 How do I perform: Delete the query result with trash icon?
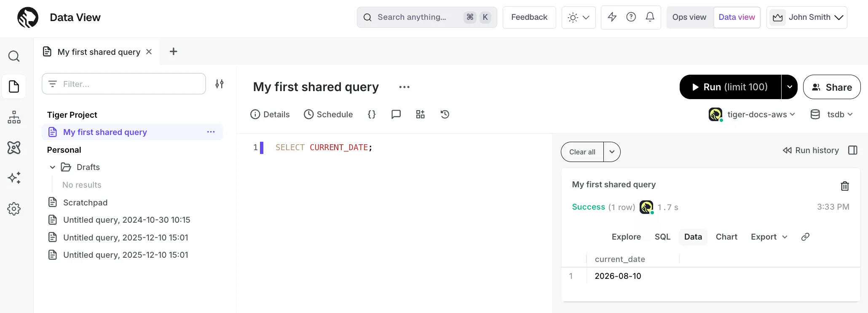point(845,186)
